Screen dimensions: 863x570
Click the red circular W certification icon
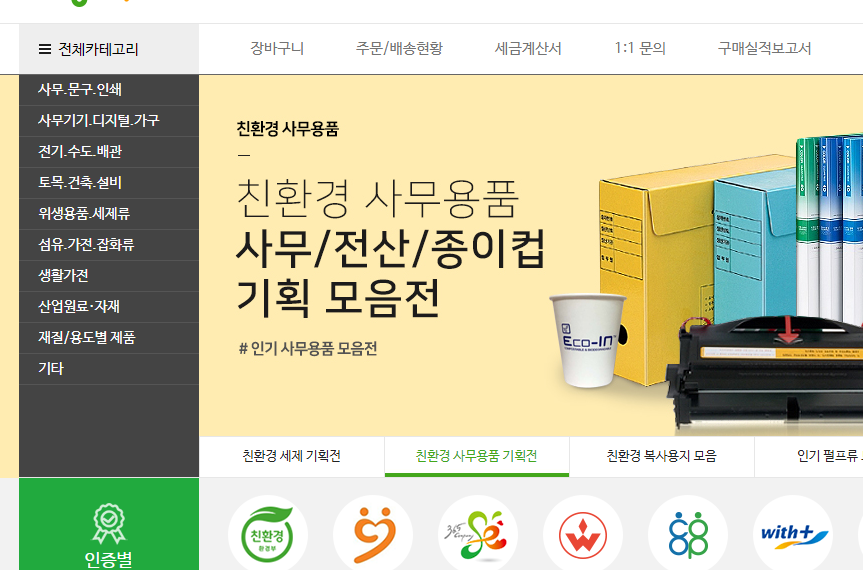(583, 535)
